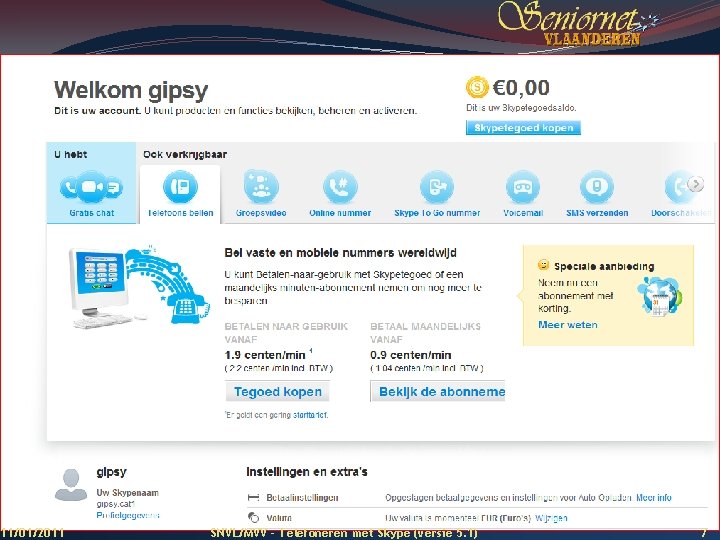720x540 pixels.
Task: Follow the Meer weten link
Action: tap(568, 325)
